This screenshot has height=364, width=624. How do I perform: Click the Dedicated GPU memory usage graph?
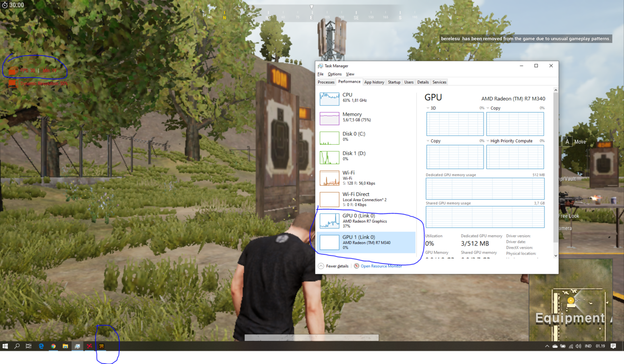[x=485, y=189]
